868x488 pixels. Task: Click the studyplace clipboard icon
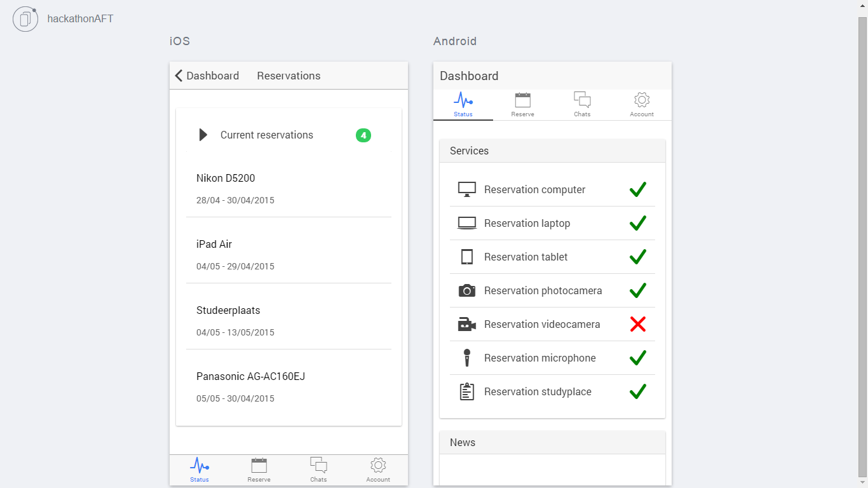click(467, 391)
